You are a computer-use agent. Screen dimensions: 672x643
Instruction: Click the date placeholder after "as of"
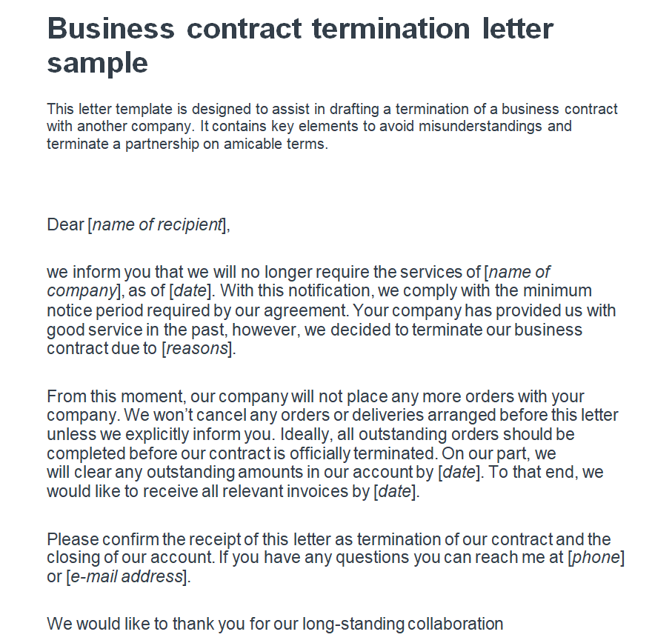click(x=191, y=290)
